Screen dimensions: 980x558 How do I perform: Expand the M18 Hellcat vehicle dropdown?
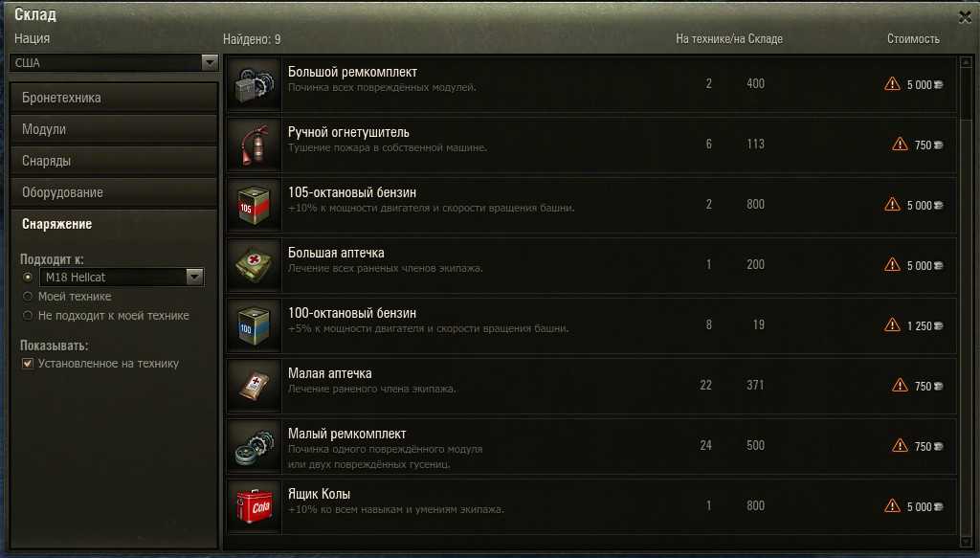click(x=122, y=277)
